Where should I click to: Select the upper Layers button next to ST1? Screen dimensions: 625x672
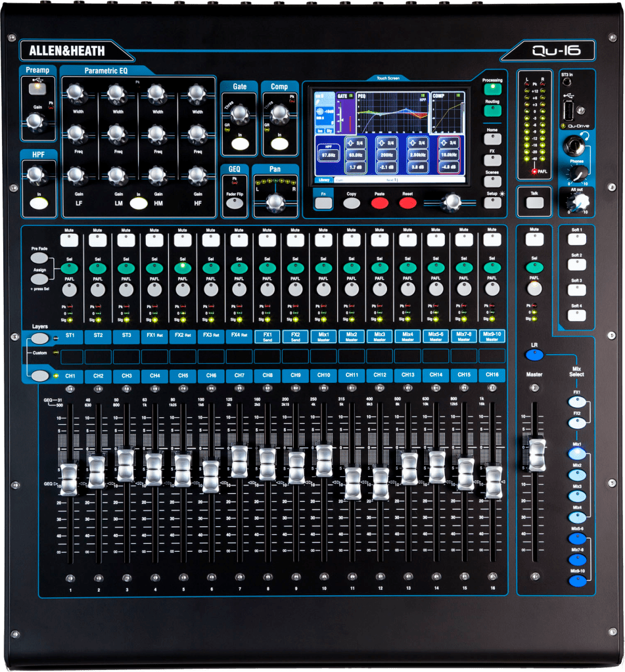(x=40, y=338)
